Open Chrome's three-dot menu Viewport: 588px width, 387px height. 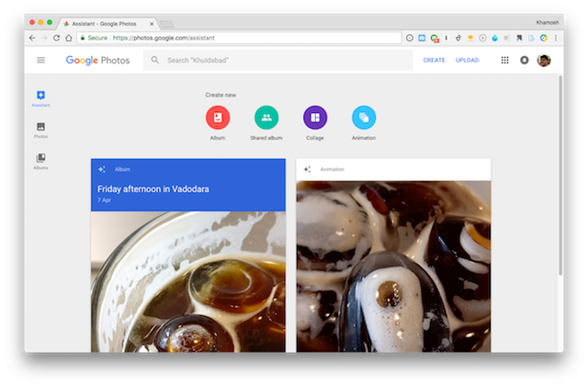point(556,38)
